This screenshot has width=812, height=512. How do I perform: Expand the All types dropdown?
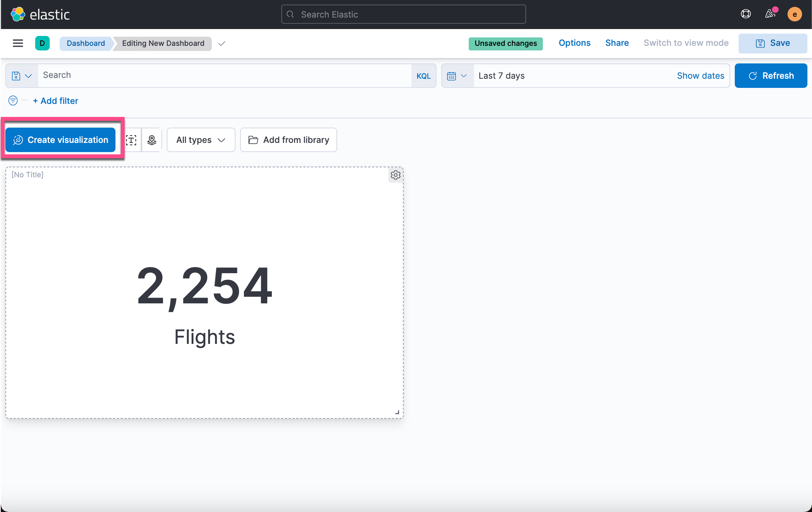(201, 140)
